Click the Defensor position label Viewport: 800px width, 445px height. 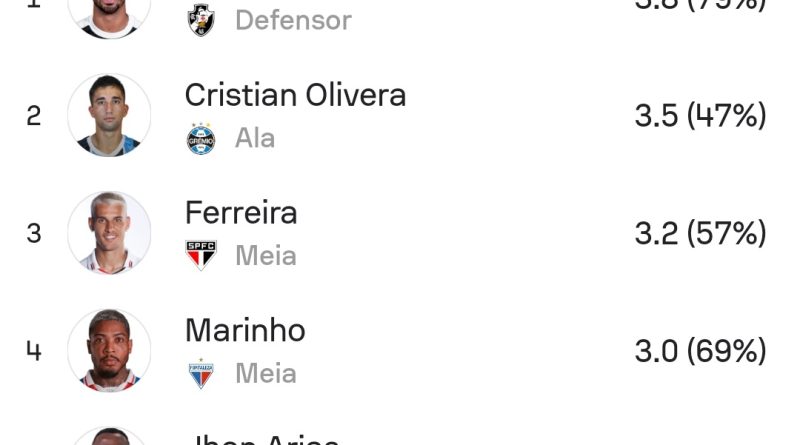(x=293, y=20)
